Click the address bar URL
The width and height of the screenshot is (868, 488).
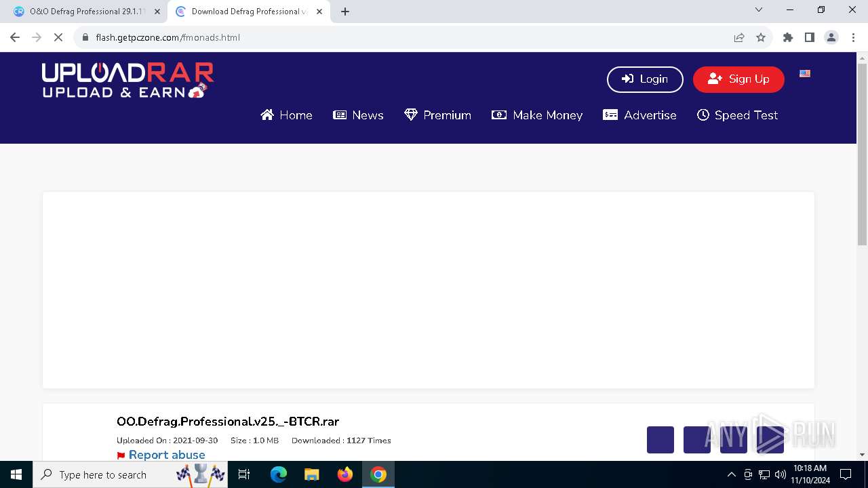click(167, 37)
